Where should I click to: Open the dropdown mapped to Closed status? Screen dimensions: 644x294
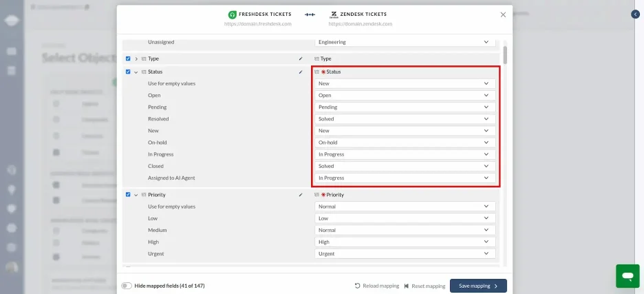coord(405,166)
